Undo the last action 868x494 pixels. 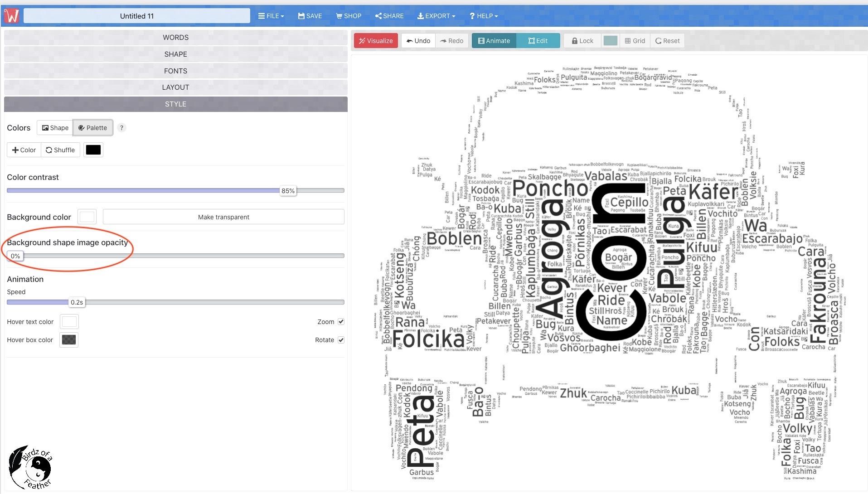(418, 41)
